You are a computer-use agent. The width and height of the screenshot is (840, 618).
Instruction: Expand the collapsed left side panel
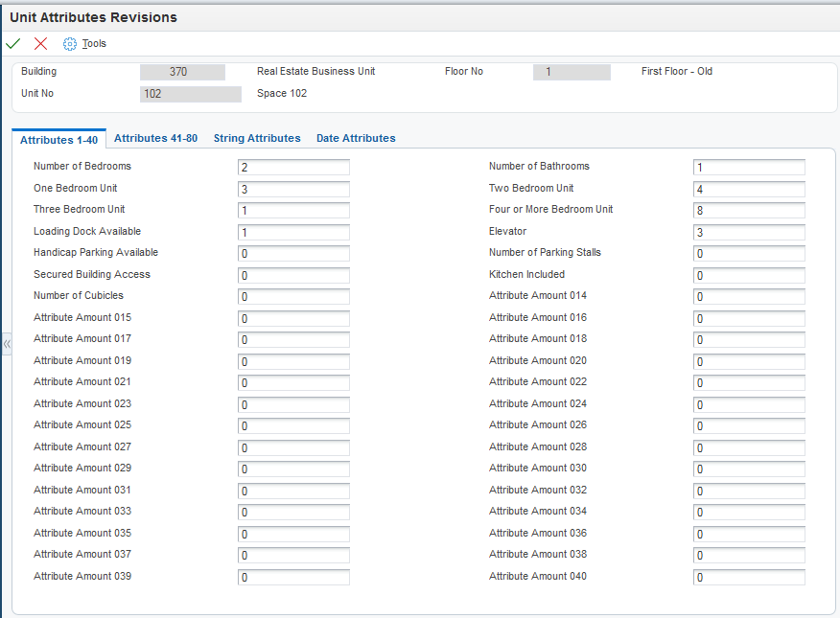pyautogui.click(x=7, y=345)
